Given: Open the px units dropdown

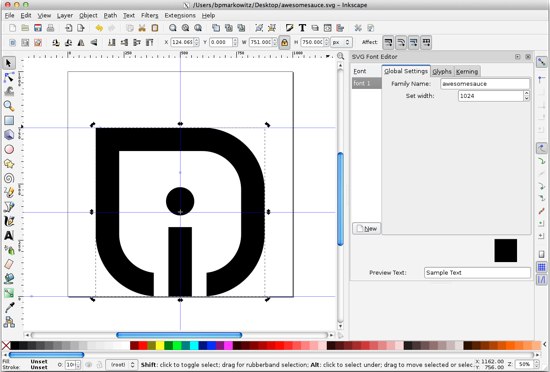Looking at the screenshot, I should (x=341, y=42).
